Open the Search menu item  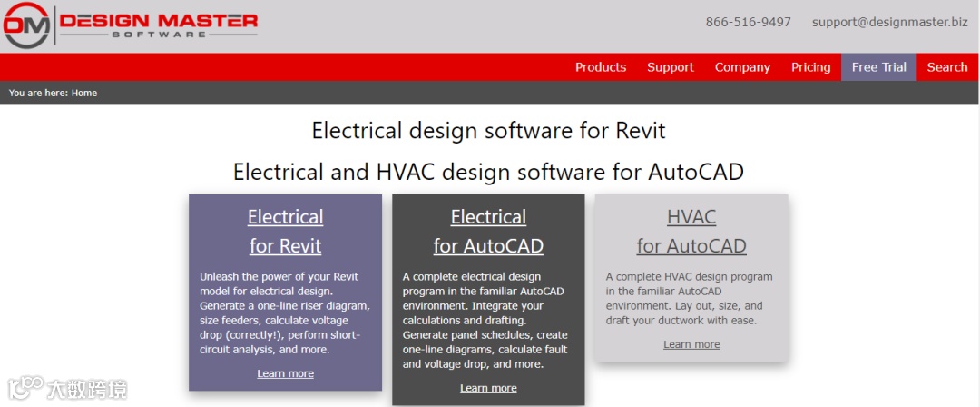click(x=947, y=67)
